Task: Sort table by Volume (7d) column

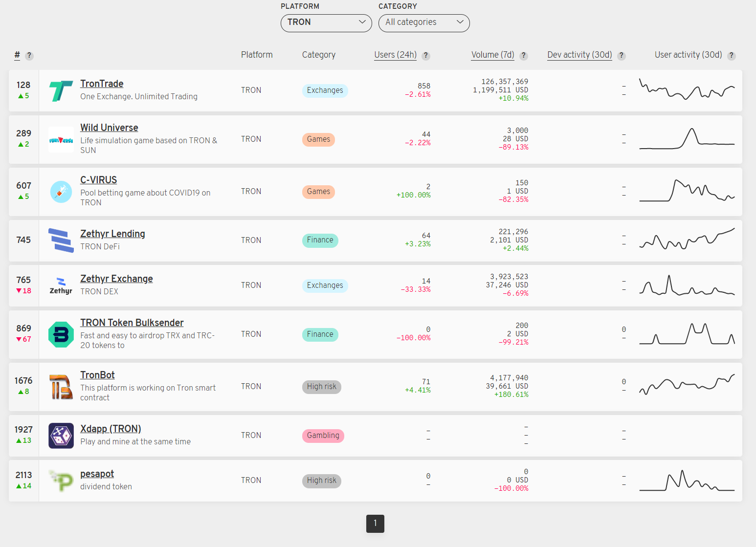Action: (492, 55)
